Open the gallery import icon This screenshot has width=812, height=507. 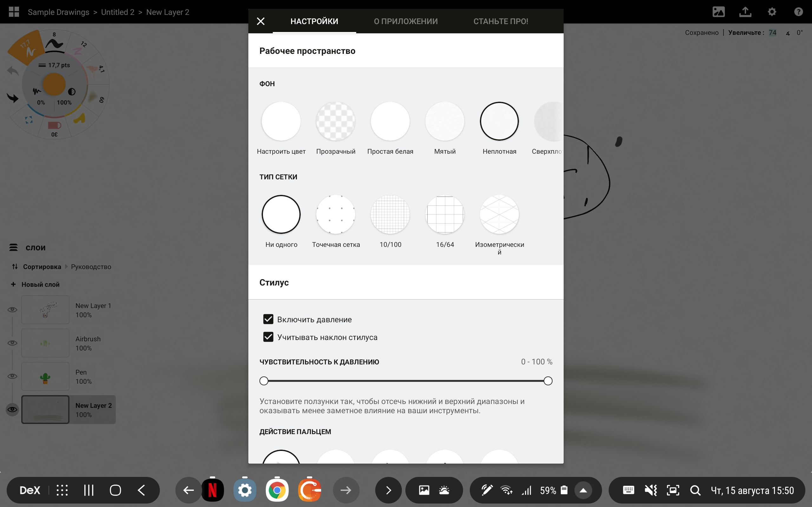point(718,12)
